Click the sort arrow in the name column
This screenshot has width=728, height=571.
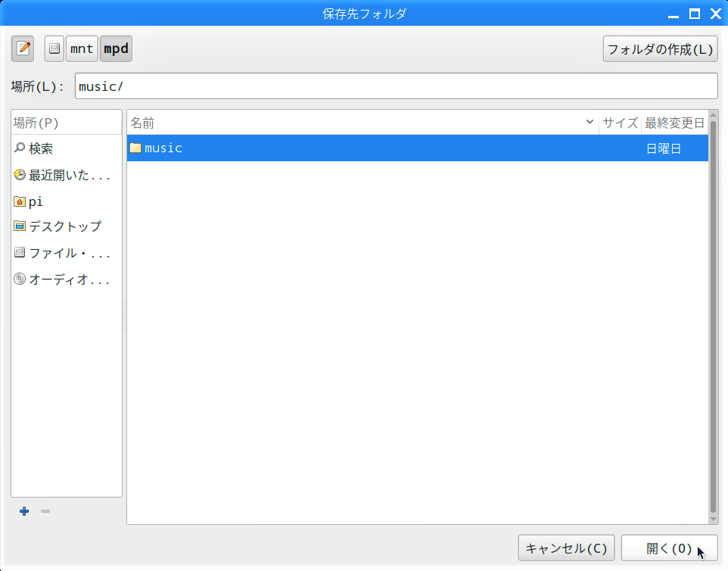click(x=590, y=122)
